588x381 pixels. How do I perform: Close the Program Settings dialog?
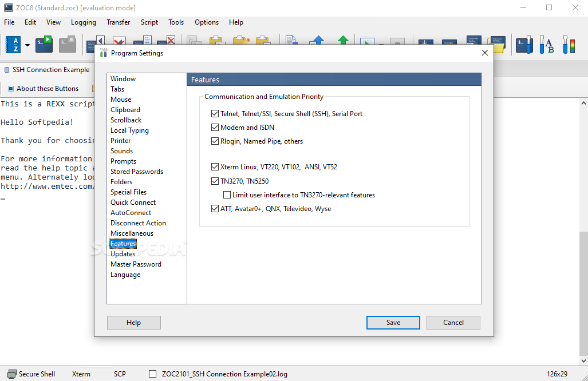click(484, 53)
